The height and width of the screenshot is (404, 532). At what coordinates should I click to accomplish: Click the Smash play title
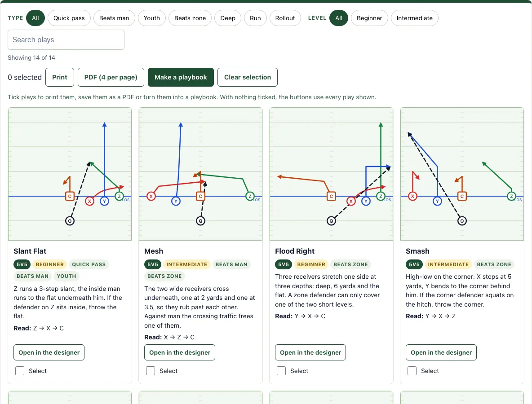[x=418, y=251]
